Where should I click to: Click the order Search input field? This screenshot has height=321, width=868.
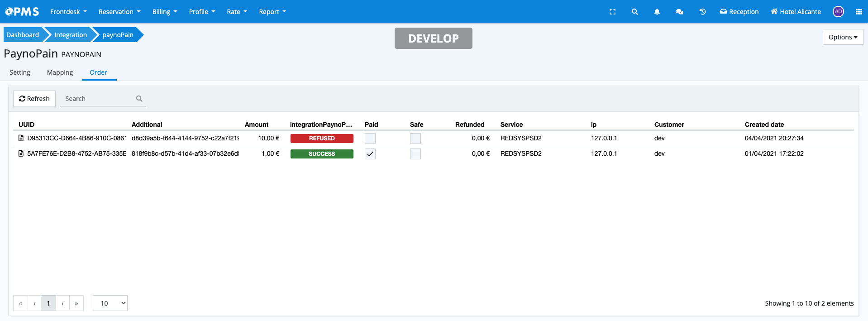click(x=99, y=99)
